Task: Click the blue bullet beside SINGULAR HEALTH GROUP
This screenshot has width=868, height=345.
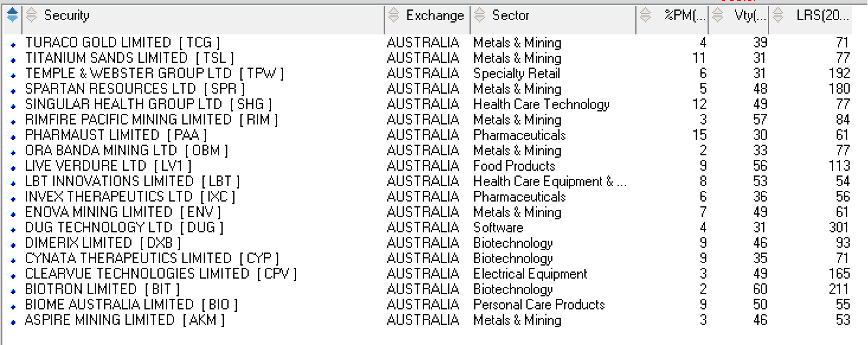Action: click(13, 106)
